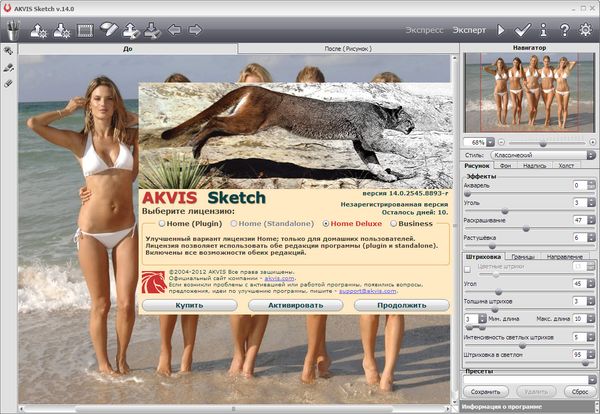The width and height of the screenshot is (600, 414).
Task: Run processing with the play triangle icon
Action: pyautogui.click(x=501, y=30)
